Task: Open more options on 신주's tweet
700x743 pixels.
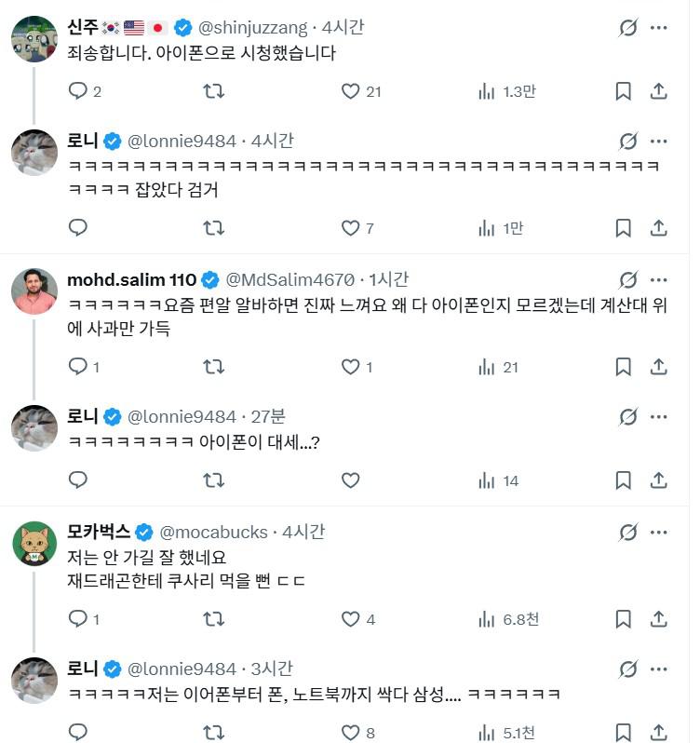Action: [x=658, y=28]
